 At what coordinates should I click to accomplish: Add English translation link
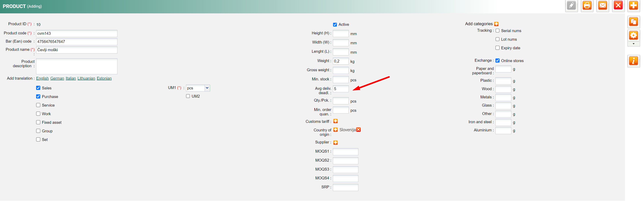pos(42,78)
